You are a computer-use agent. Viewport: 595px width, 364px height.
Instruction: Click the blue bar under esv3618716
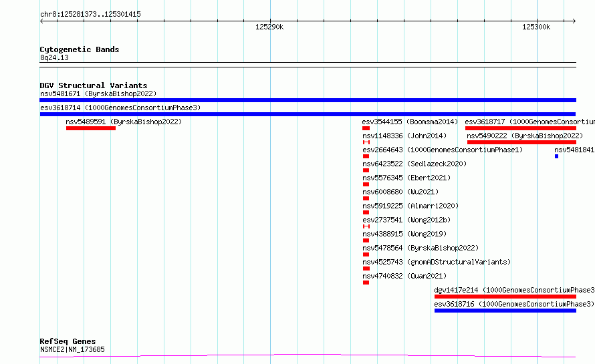505,311
